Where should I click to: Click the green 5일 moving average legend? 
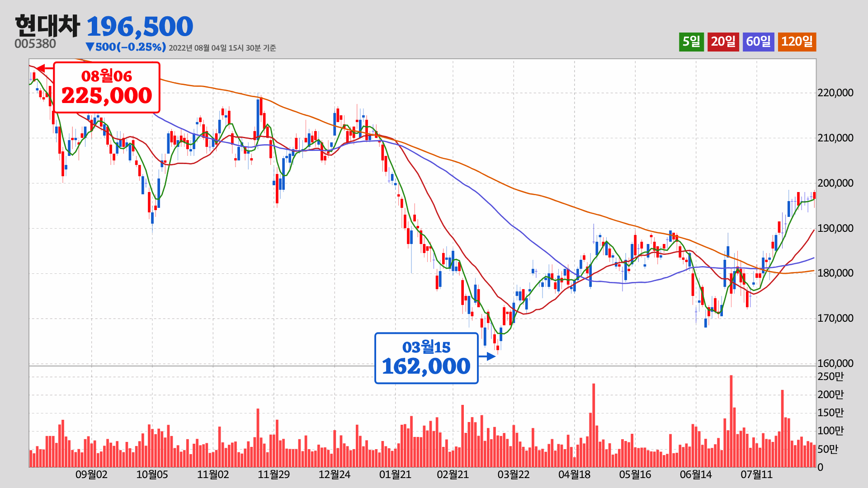coord(691,42)
